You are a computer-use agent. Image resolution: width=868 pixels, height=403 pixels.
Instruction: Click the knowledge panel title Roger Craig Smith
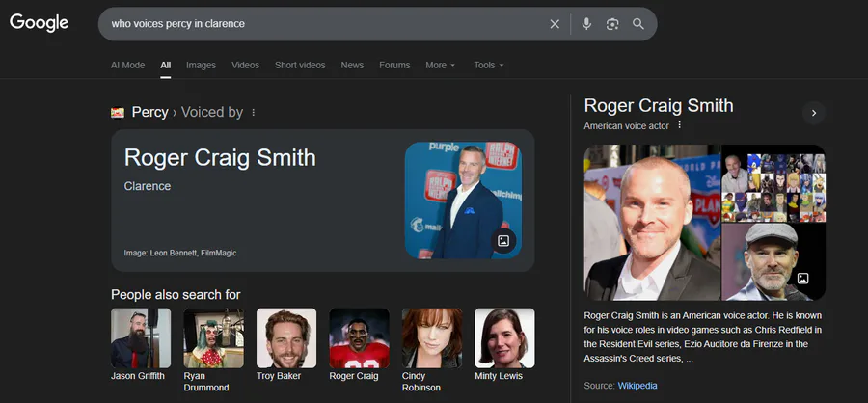tap(659, 106)
